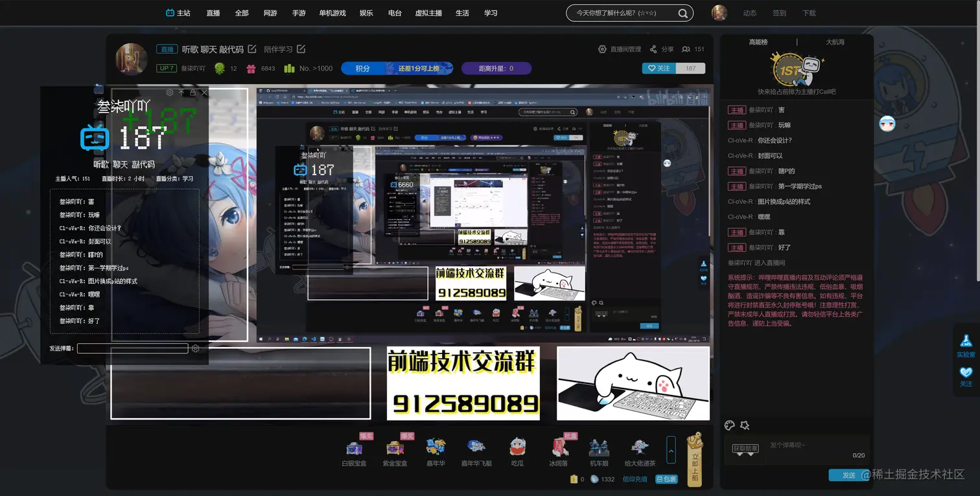980x496 pixels.
Task: Click the 获取勋章 medal button
Action: (745, 450)
